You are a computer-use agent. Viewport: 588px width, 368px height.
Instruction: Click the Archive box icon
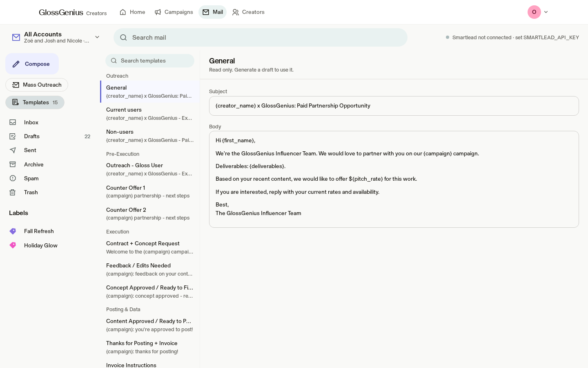click(13, 164)
